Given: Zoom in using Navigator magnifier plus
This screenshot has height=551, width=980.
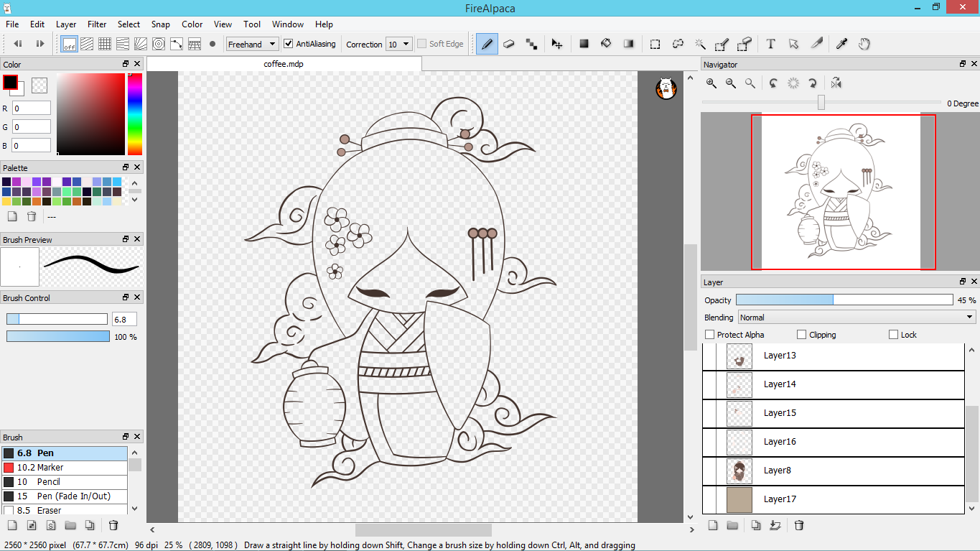Looking at the screenshot, I should [711, 83].
